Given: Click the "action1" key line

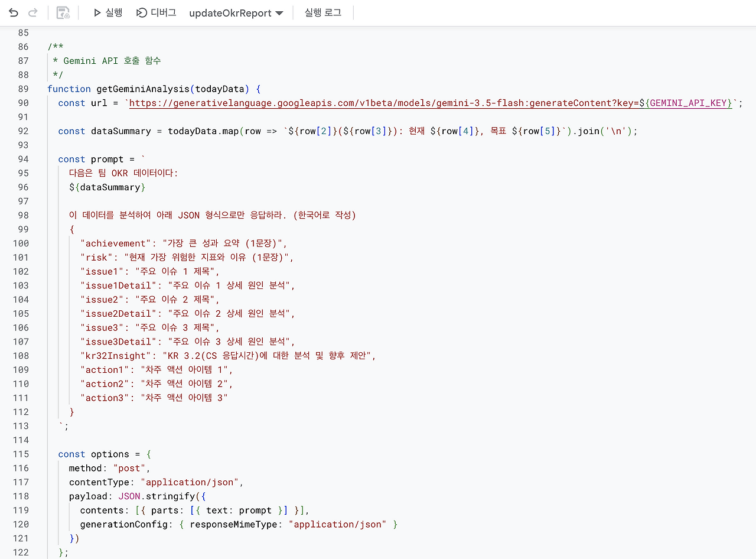Looking at the screenshot, I should coord(157,370).
